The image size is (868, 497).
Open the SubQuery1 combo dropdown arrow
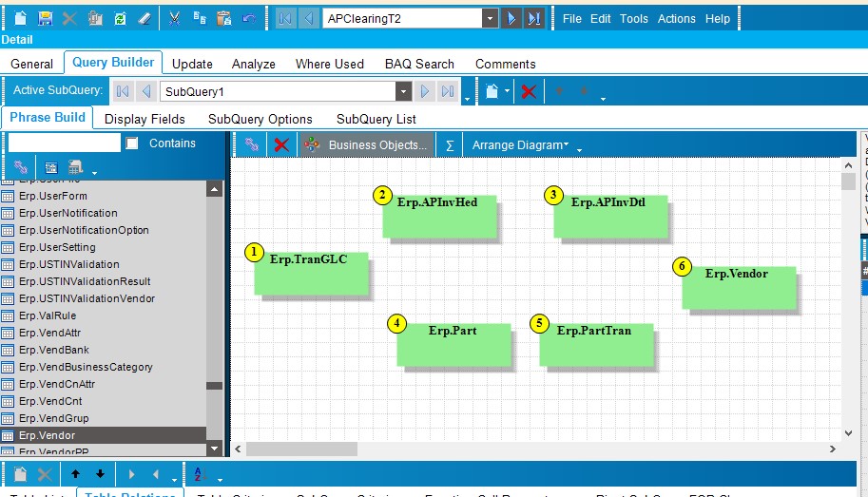pos(403,91)
